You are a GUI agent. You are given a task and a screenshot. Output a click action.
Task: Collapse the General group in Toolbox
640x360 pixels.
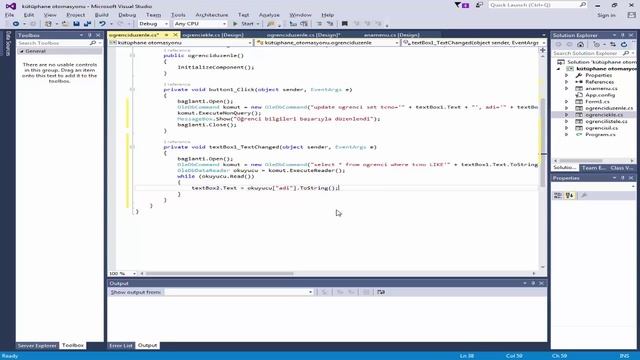tap(22, 51)
